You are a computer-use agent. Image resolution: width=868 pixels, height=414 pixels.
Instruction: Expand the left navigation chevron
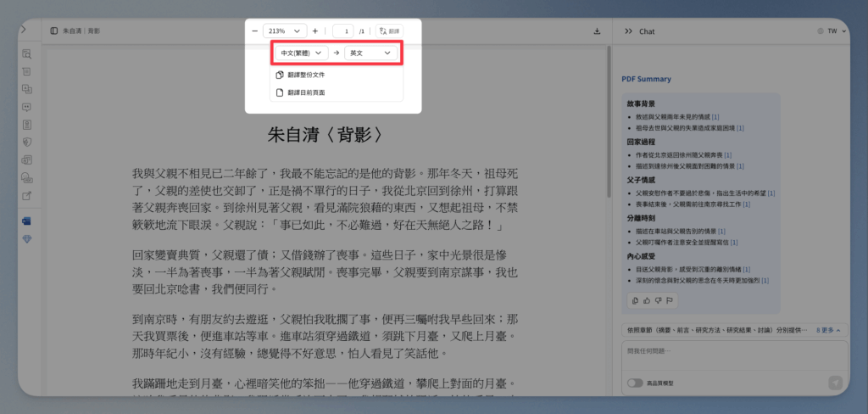click(x=23, y=30)
